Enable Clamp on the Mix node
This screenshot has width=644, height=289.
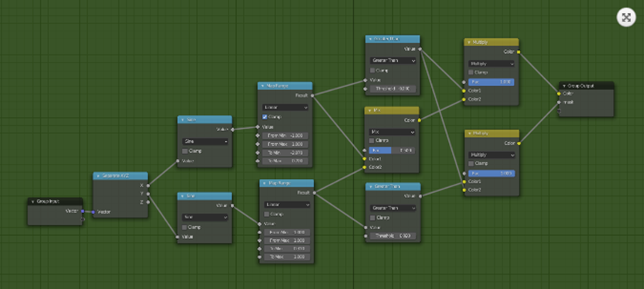coord(372,140)
